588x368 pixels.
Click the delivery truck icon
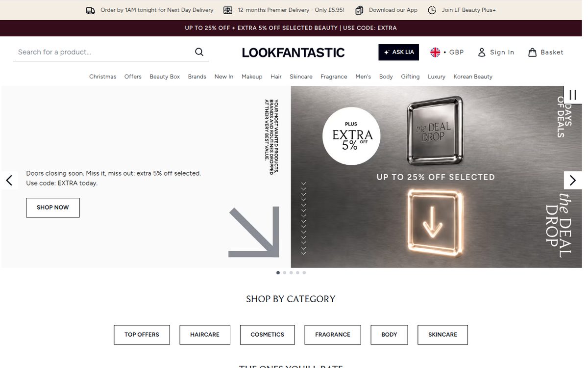[x=90, y=10]
